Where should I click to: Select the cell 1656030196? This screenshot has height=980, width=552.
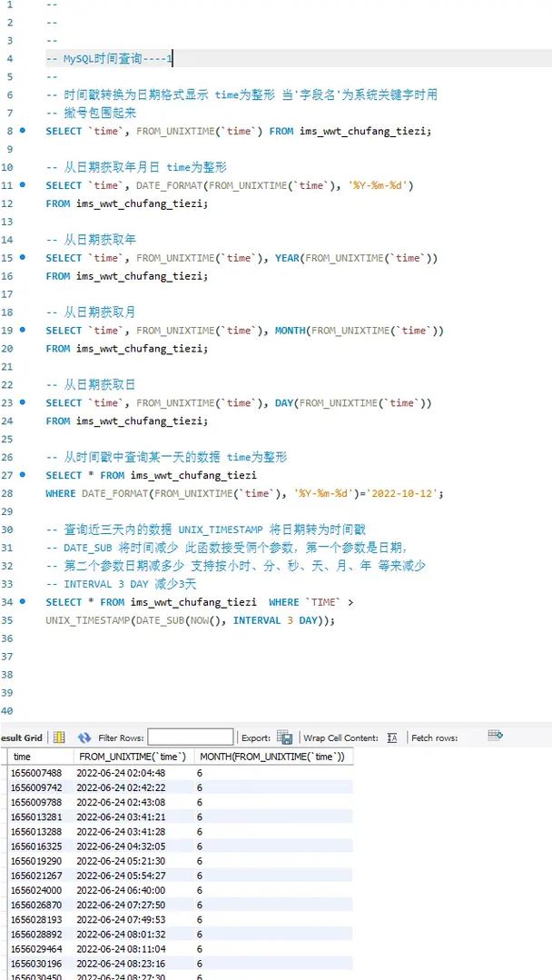pyautogui.click(x=36, y=963)
